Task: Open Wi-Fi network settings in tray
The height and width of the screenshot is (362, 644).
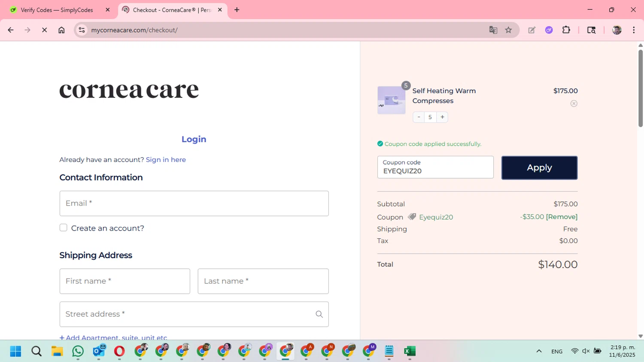Action: [574, 351]
